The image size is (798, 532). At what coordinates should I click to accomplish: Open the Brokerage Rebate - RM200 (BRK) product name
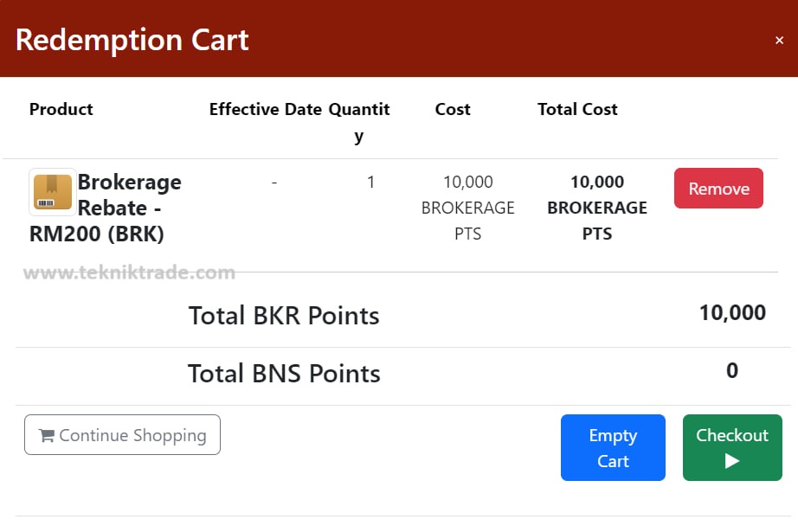pos(106,208)
